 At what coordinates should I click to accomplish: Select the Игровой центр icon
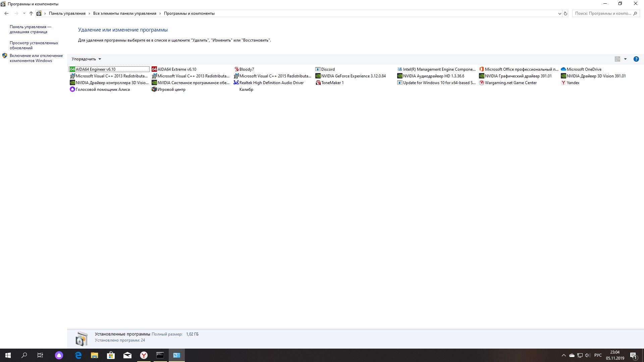154,89
